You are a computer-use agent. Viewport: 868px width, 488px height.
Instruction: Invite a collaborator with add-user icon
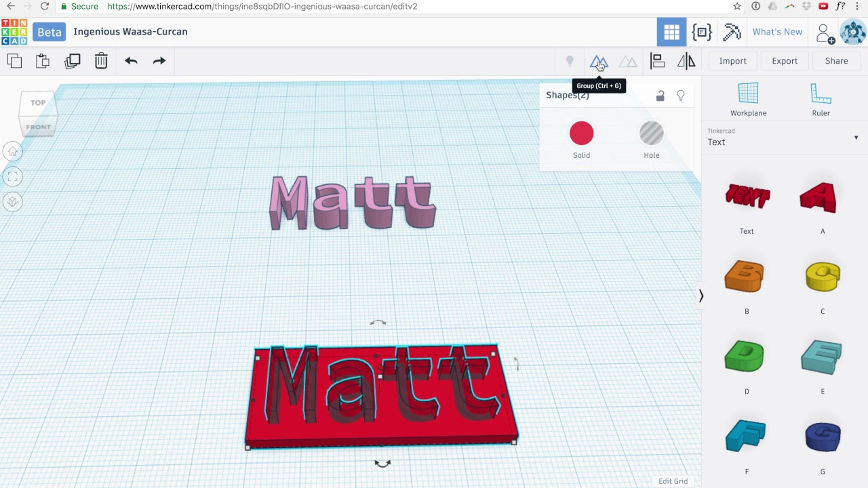click(825, 33)
